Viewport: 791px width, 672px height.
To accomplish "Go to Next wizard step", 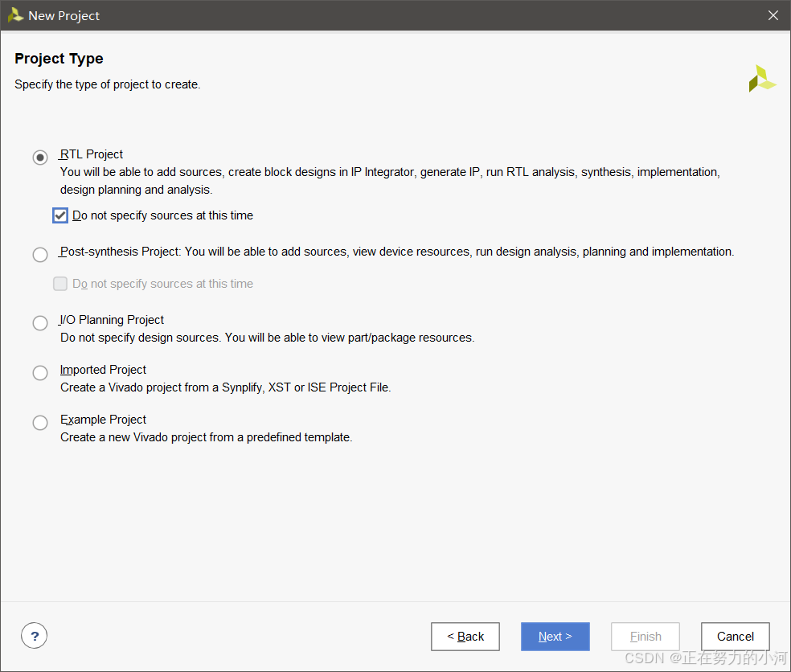I will point(555,636).
